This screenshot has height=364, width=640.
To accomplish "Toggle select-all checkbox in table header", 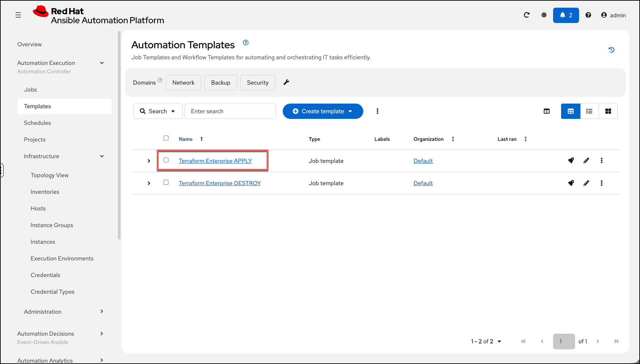I will tap(166, 138).
